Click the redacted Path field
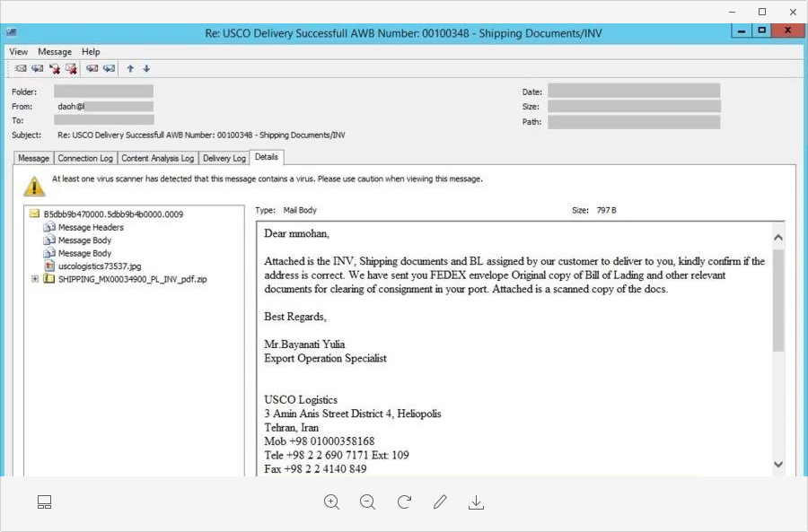This screenshot has height=532, width=808. (634, 121)
